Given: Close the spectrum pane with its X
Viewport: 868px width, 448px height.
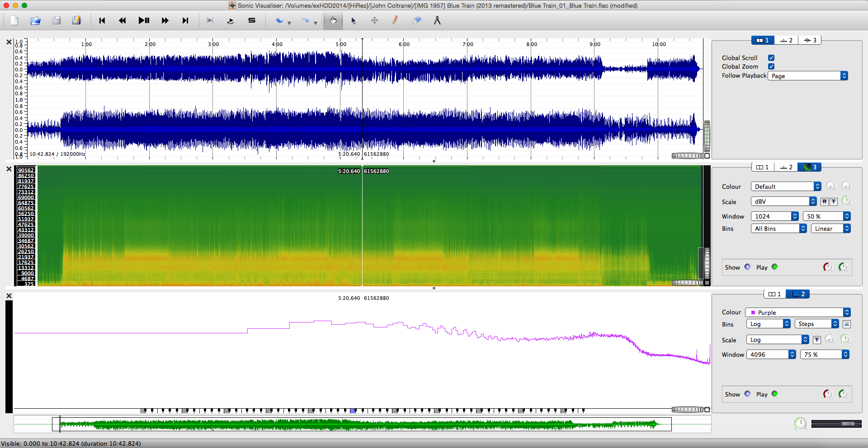Looking at the screenshot, I should pyautogui.click(x=9, y=296).
